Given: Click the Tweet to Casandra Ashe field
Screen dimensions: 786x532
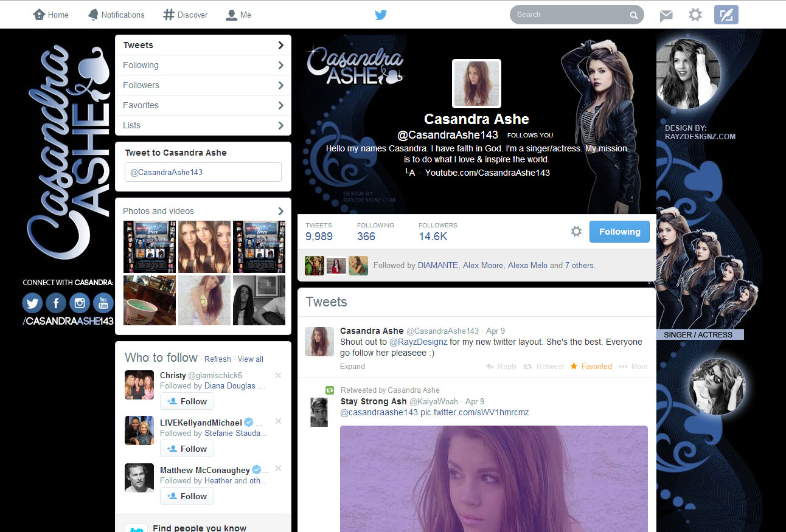Looking at the screenshot, I should click(x=203, y=172).
